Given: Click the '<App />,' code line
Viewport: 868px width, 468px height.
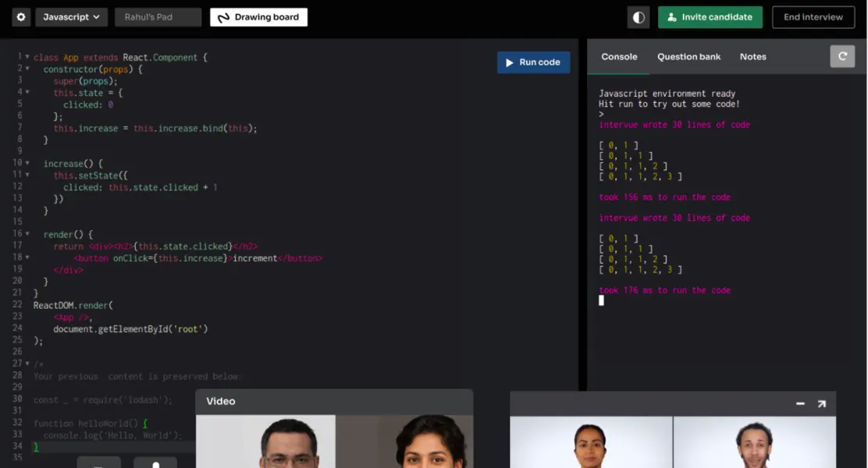Looking at the screenshot, I should [x=73, y=317].
